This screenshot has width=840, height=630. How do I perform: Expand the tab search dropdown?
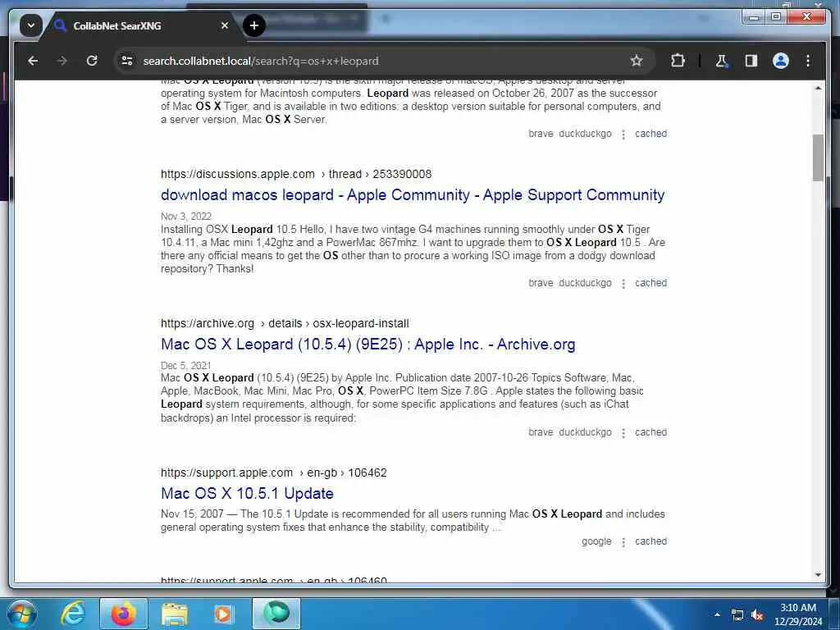point(31,25)
